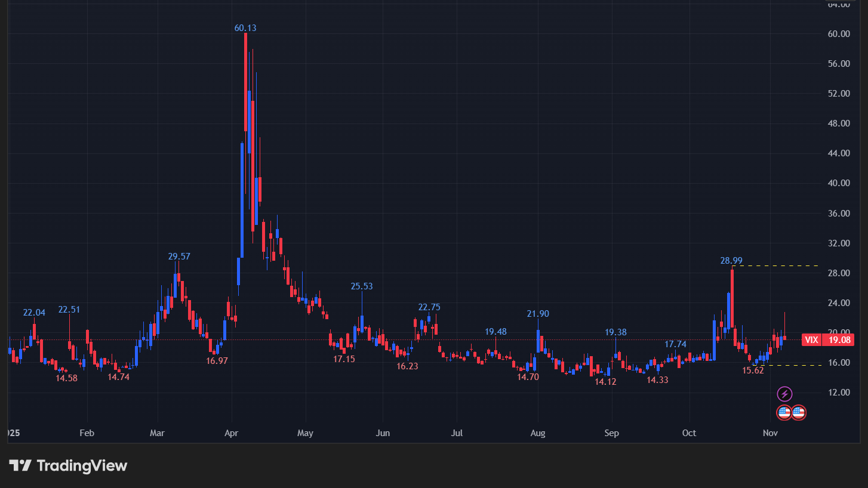The width and height of the screenshot is (868, 488).
Task: Open the right US flag economic event
Action: pos(798,412)
